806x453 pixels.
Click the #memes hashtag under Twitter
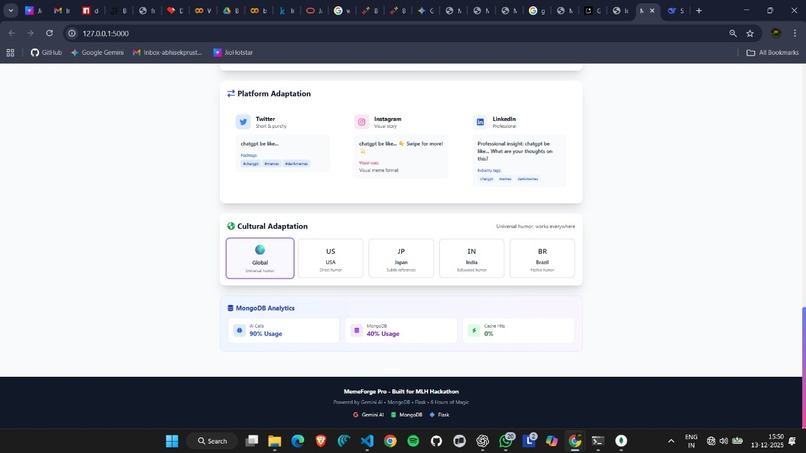(x=271, y=164)
